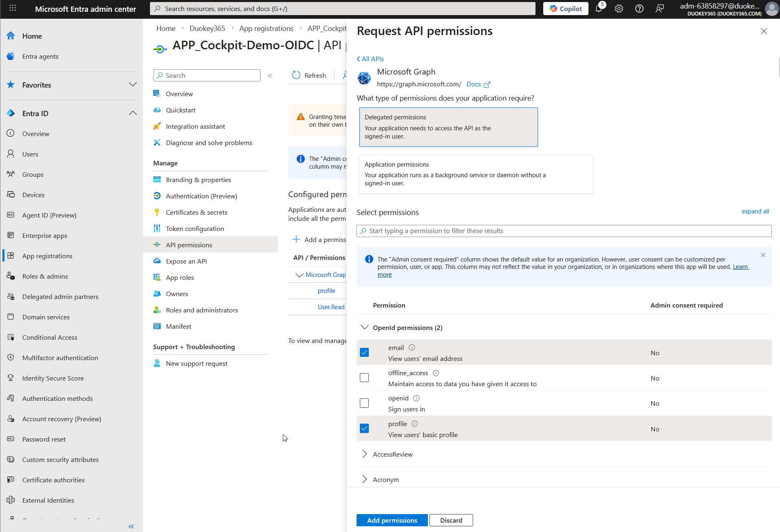Click info icon next to openid permission
Screen dimensions: 780x532
pos(416,398)
